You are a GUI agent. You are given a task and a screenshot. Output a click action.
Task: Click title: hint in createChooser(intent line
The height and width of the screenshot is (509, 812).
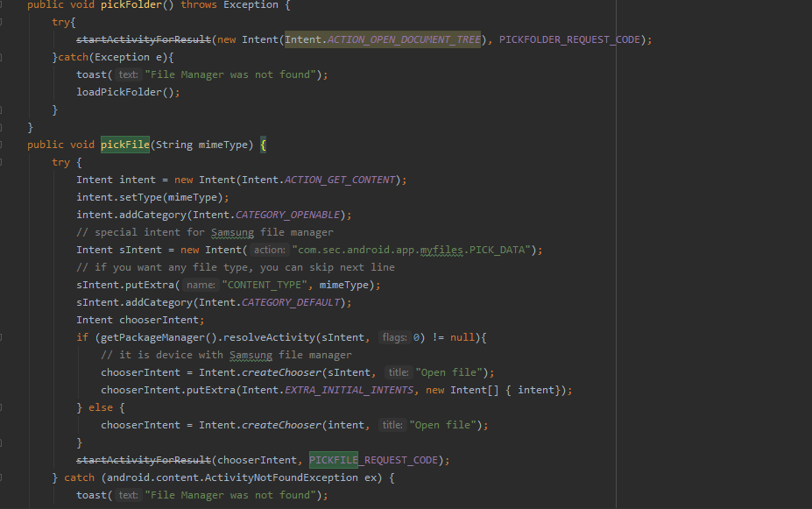coord(392,425)
